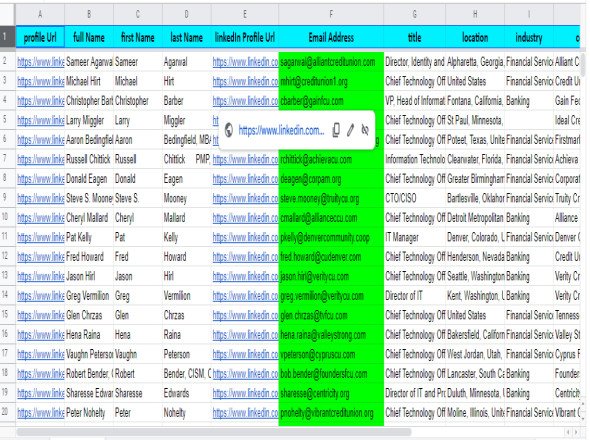Select location cell 'Alpharetta, Georgia'

475,62
